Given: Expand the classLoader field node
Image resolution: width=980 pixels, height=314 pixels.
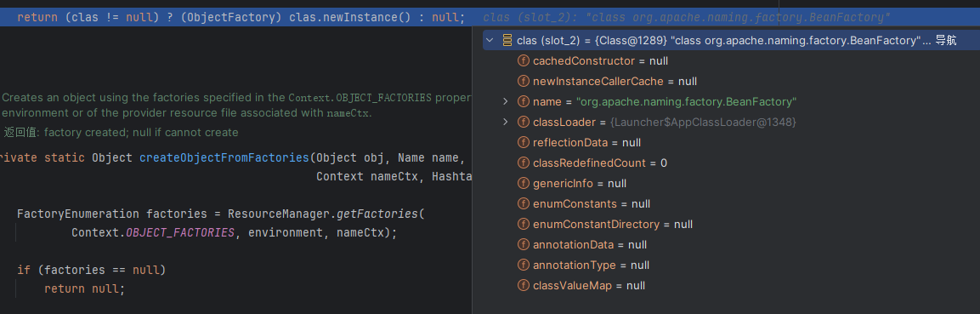Looking at the screenshot, I should coord(506,122).
